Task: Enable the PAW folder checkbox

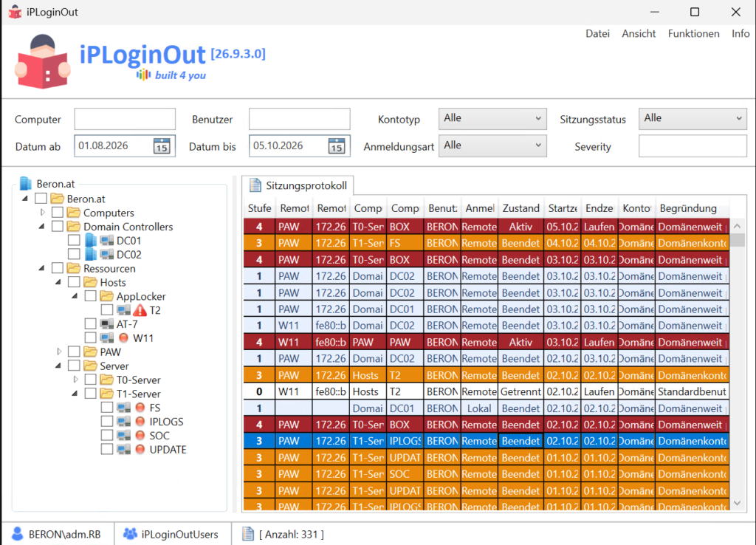Action: tap(74, 352)
